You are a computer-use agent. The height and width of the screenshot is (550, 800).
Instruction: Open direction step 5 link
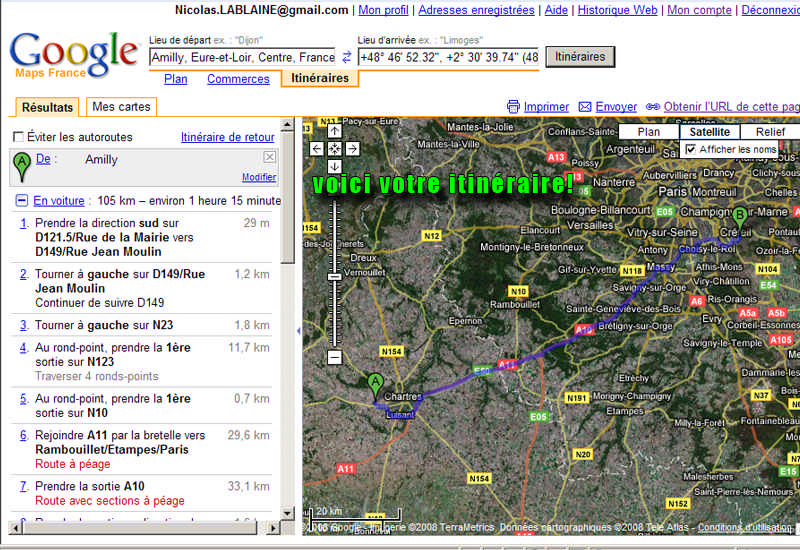click(23, 398)
